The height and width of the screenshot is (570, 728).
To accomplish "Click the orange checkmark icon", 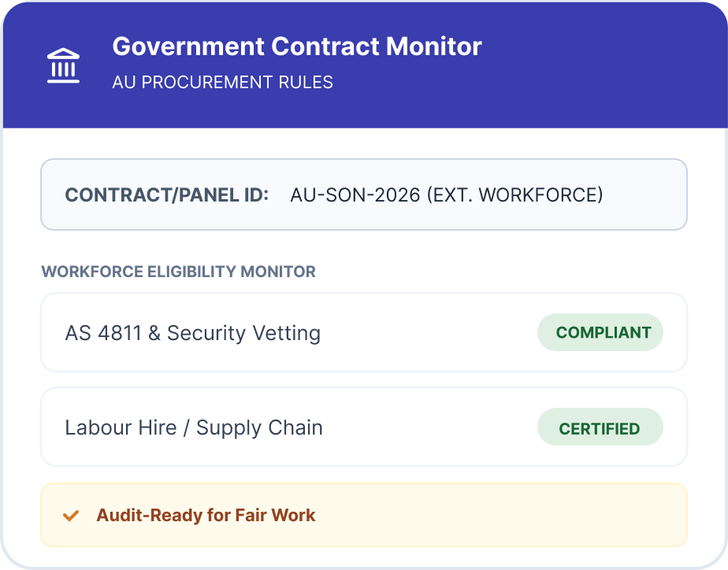I will point(71,516).
